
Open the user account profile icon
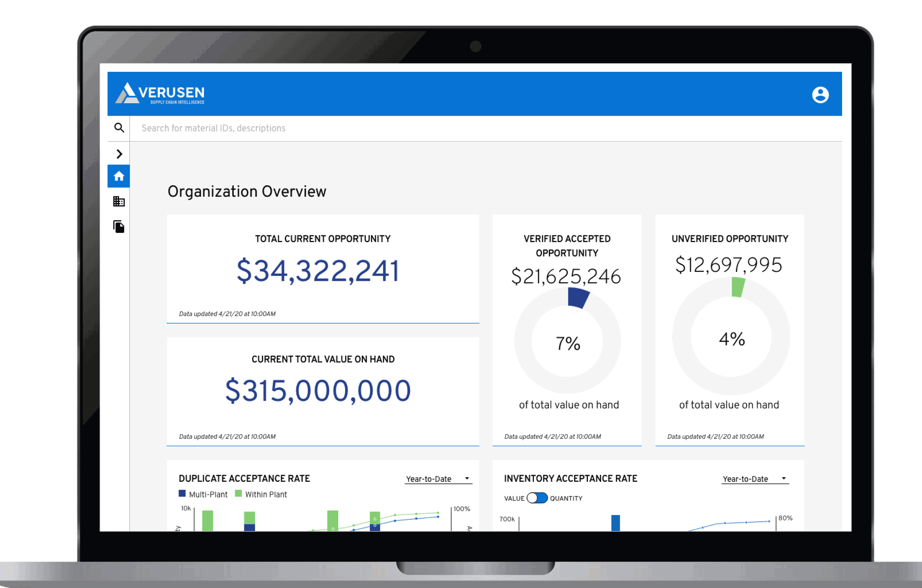(x=820, y=95)
